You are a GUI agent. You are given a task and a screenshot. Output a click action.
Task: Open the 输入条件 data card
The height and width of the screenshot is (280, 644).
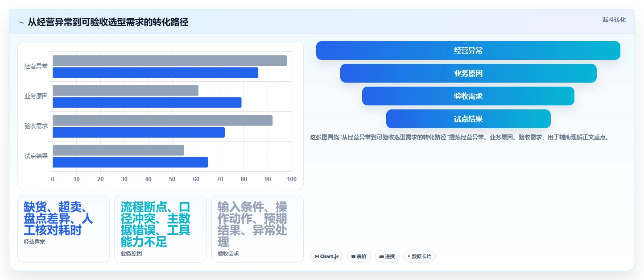257,229
